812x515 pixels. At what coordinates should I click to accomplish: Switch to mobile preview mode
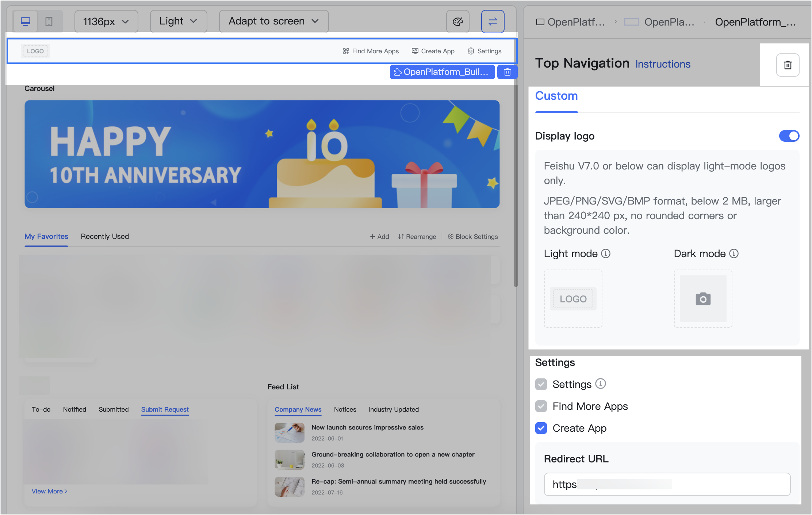coord(49,22)
